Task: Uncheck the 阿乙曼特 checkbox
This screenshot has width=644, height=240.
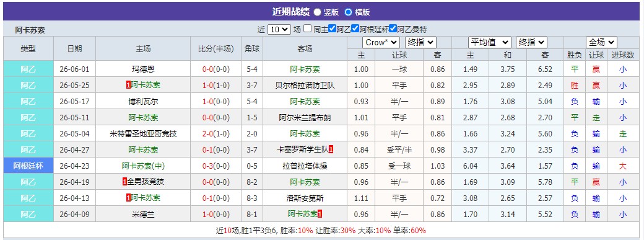Action: [x=393, y=29]
